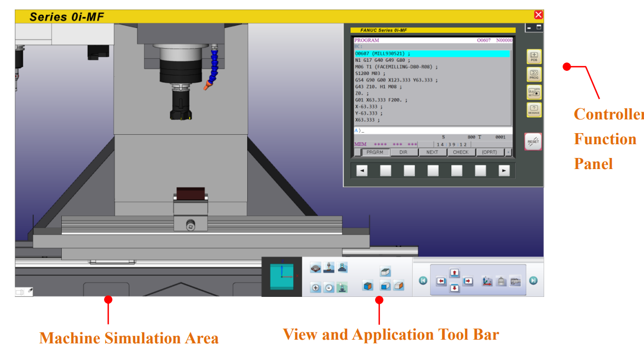The width and height of the screenshot is (644, 355).
Task: Go to next application toolbar page
Action: click(x=534, y=281)
